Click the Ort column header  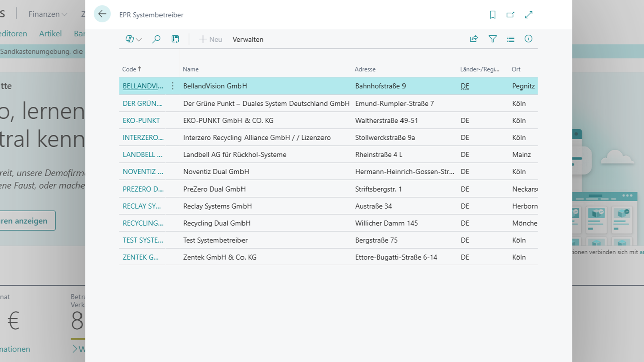click(516, 69)
